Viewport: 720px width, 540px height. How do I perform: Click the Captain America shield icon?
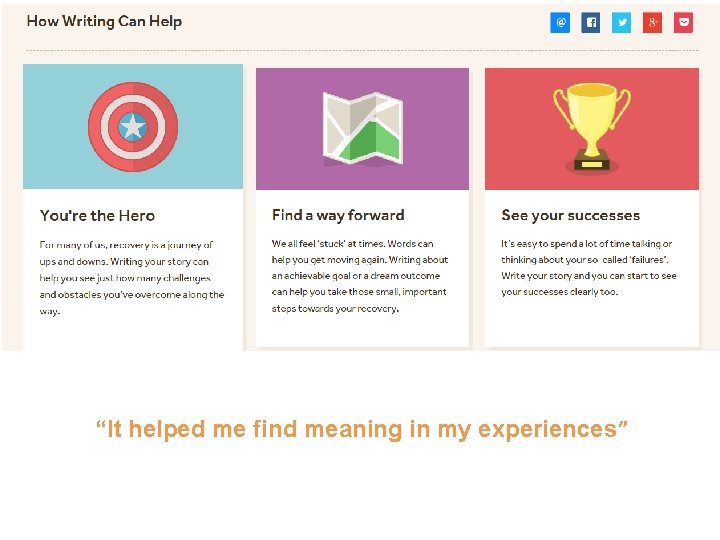pos(133,127)
